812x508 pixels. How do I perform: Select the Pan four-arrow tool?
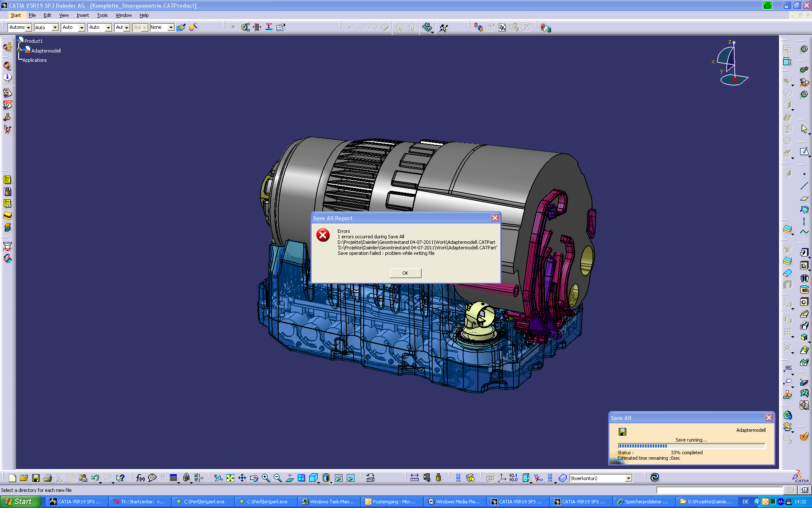(x=242, y=478)
